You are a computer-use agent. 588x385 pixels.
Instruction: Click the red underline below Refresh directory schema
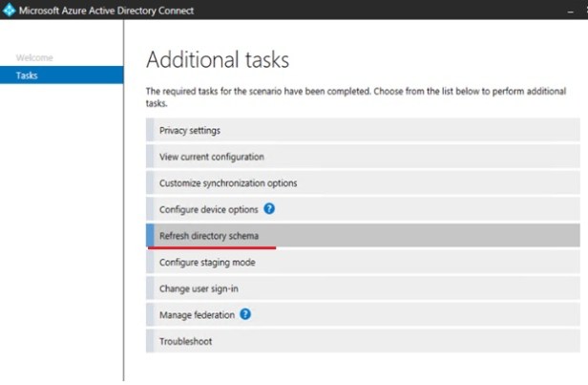tap(212, 246)
